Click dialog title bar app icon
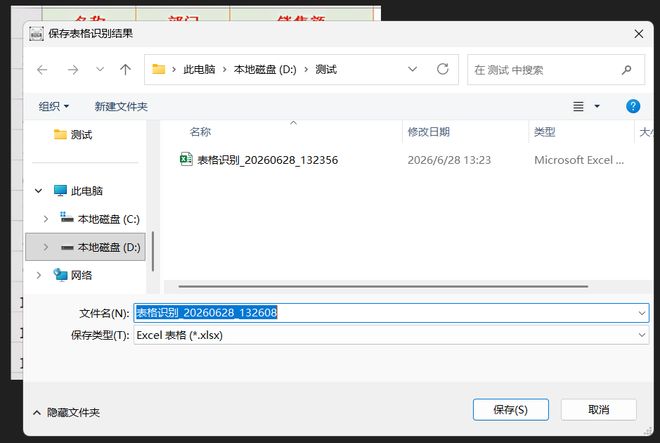660x443 pixels. (x=36, y=34)
